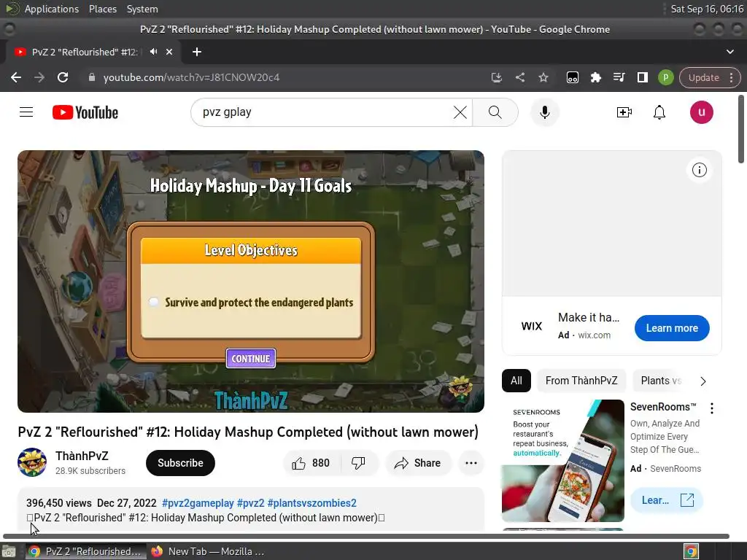This screenshot has width=747, height=560.
Task: Open the Applications menu
Action: [52, 9]
